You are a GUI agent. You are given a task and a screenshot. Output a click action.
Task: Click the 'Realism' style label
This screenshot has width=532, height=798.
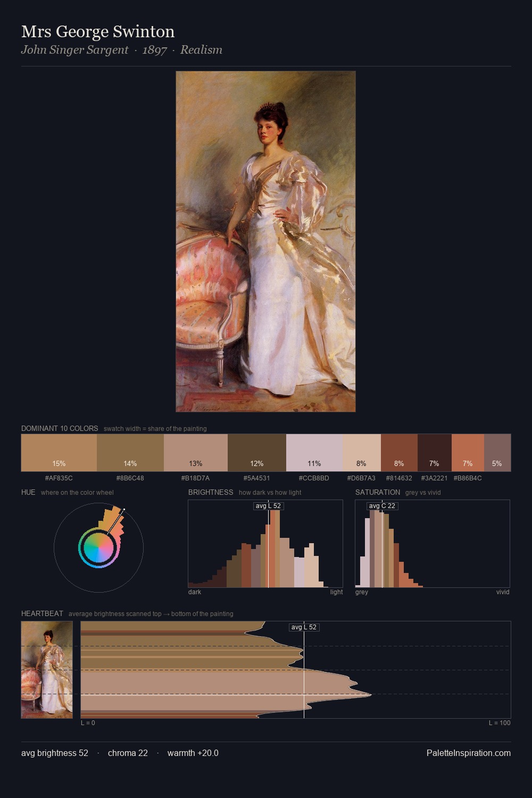(x=201, y=50)
